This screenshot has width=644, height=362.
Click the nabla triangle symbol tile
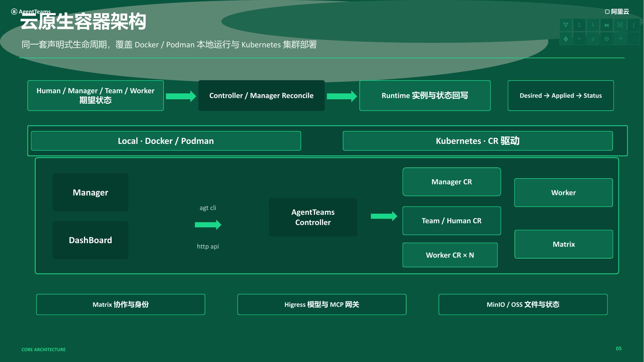pyautogui.click(x=566, y=25)
